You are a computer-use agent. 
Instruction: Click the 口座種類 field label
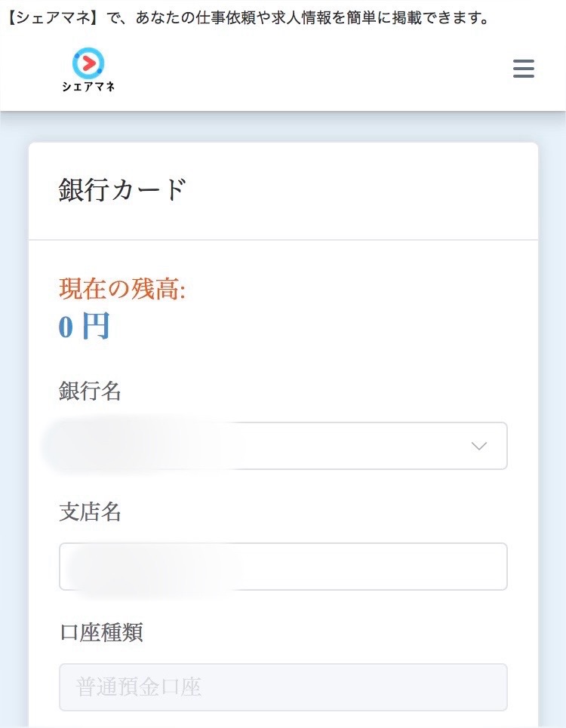100,633
